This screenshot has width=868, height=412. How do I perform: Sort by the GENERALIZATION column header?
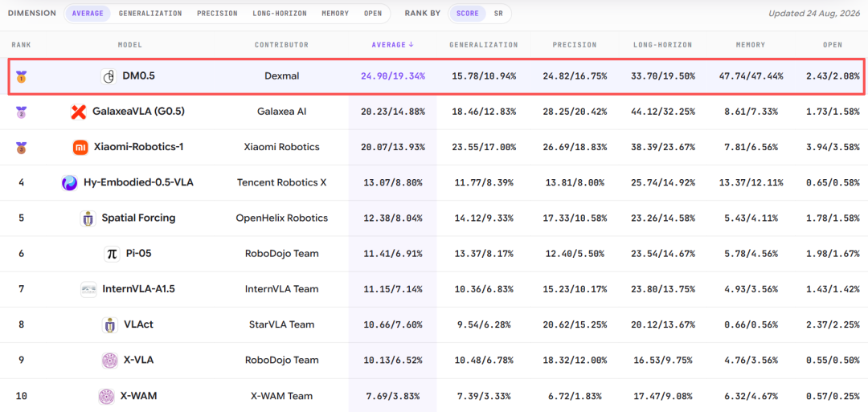point(483,45)
